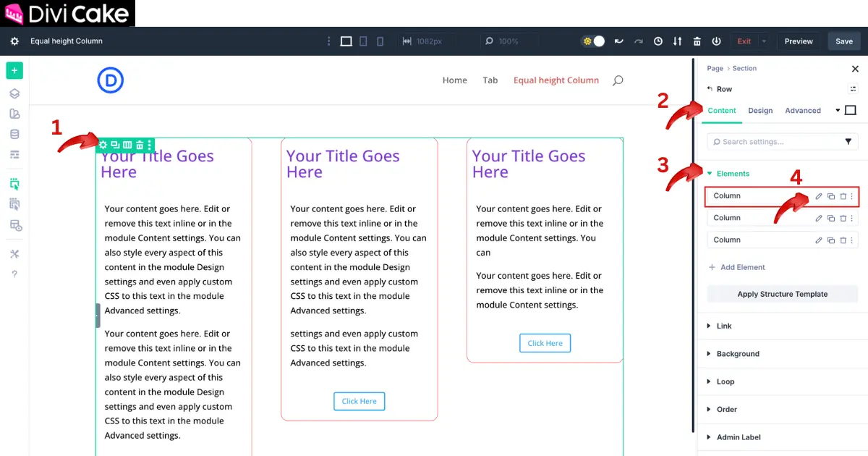
Task: Click the panel options icon beside Row
Action: pyautogui.click(x=852, y=88)
